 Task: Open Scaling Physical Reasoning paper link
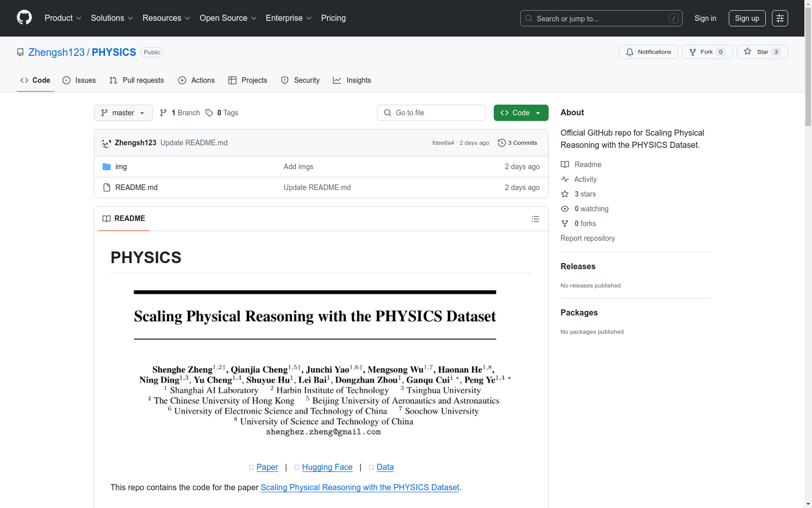(360, 487)
